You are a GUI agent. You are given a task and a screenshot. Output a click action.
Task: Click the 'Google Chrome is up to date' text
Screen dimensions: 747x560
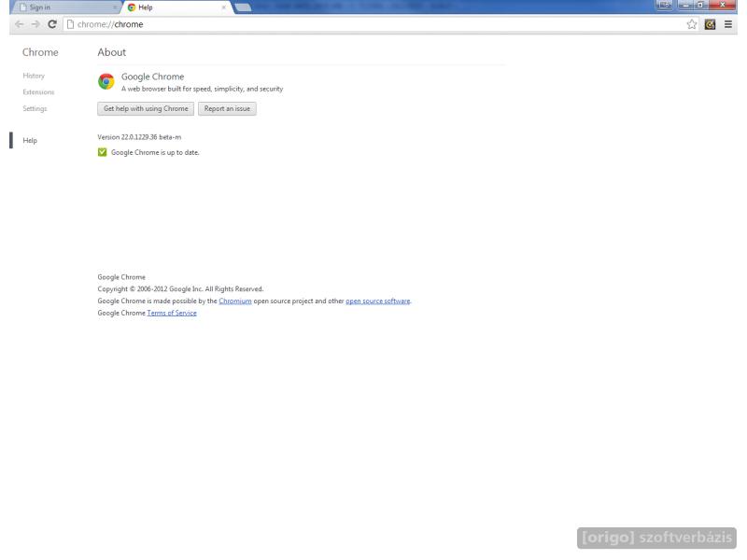pyautogui.click(x=155, y=152)
